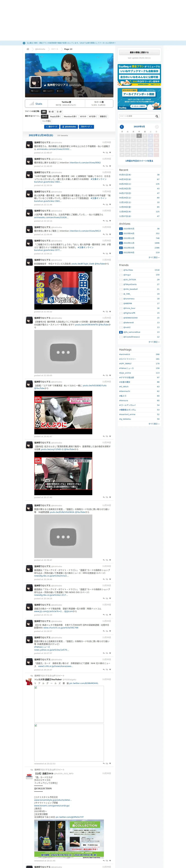Retweet the tweet posted at 21:50:22
186x868 pixels.
[107, 312]
